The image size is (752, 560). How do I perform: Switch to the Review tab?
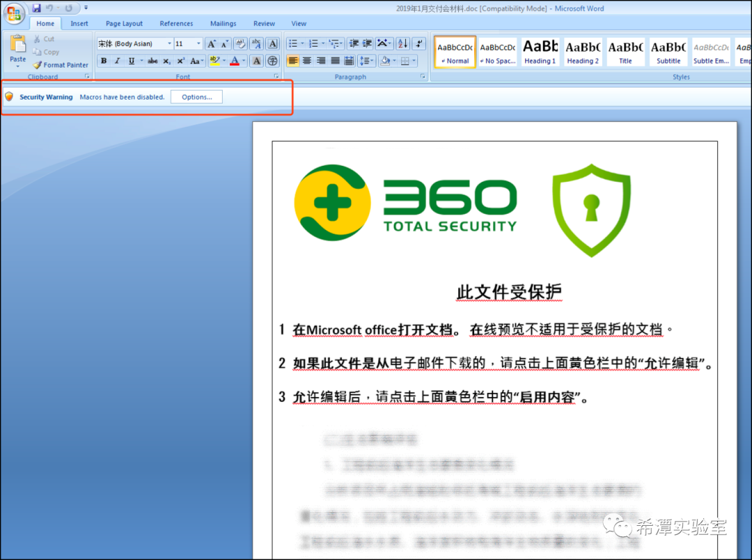264,24
